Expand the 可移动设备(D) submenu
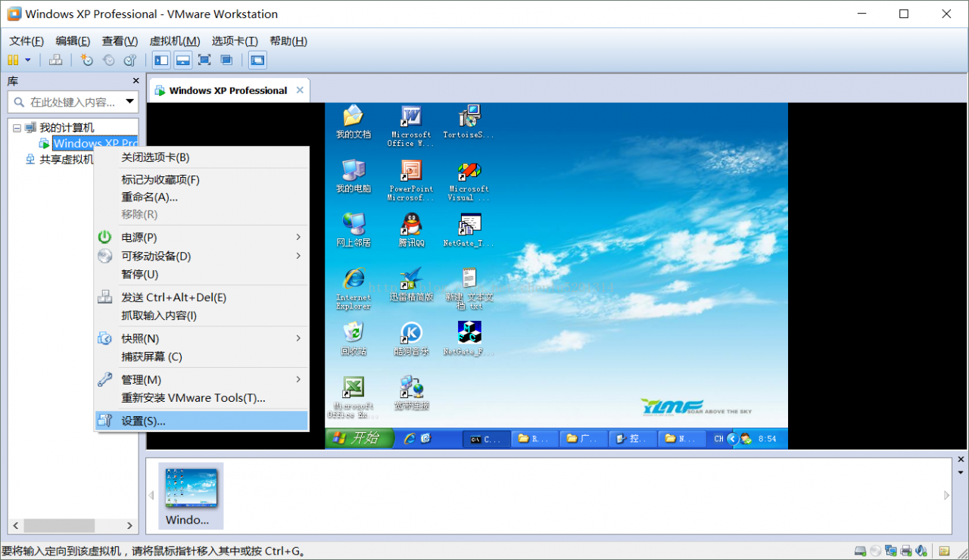969x560 pixels. tap(201, 256)
